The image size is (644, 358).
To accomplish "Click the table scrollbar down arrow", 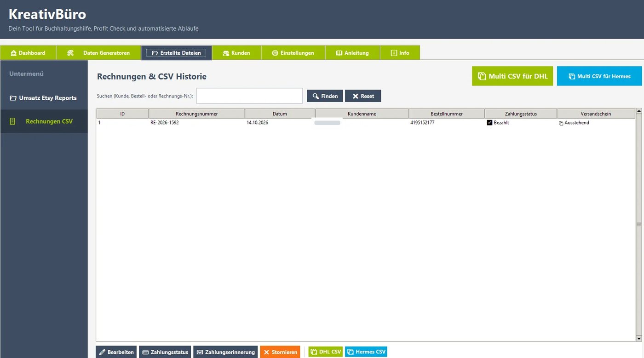I will 638,339.
